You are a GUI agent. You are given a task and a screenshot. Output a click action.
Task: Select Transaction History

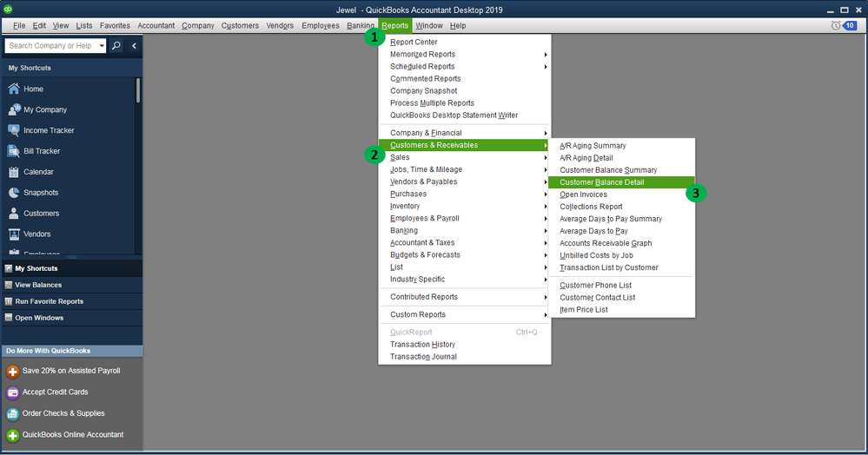[465, 345]
